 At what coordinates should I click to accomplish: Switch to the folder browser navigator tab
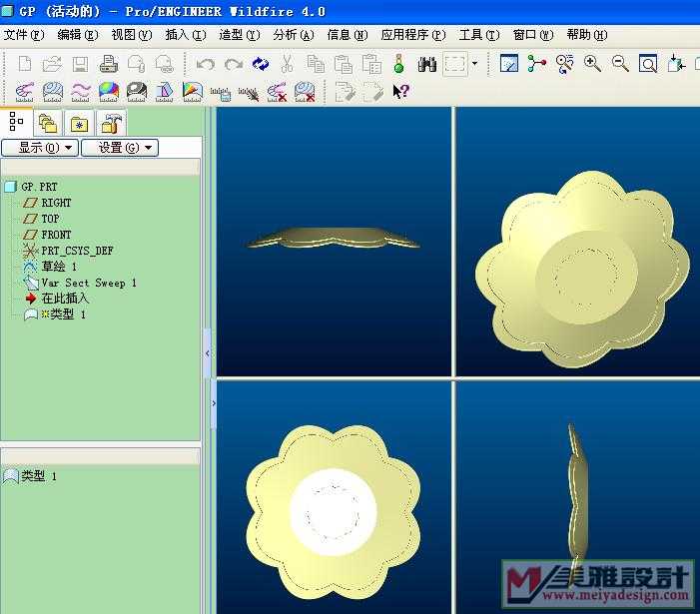click(x=47, y=123)
